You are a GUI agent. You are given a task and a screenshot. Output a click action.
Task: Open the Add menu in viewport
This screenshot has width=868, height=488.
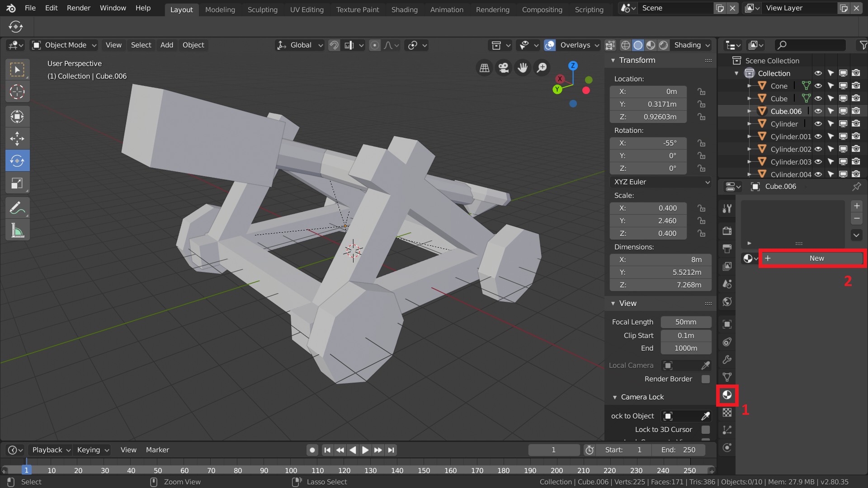tap(167, 45)
